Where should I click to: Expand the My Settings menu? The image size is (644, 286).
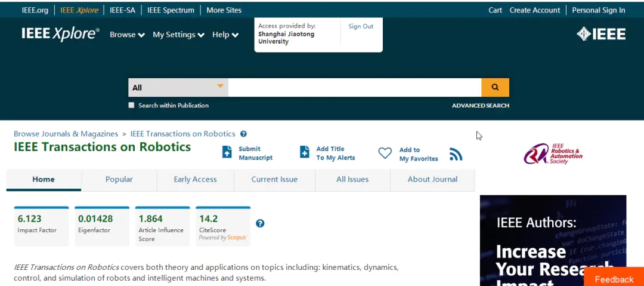click(179, 35)
